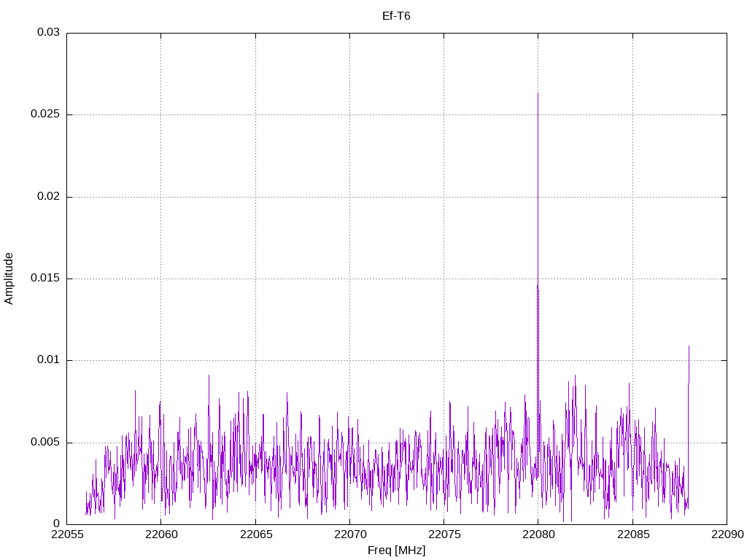Click the 'Amplitude' y-axis label

pyautogui.click(x=9, y=279)
